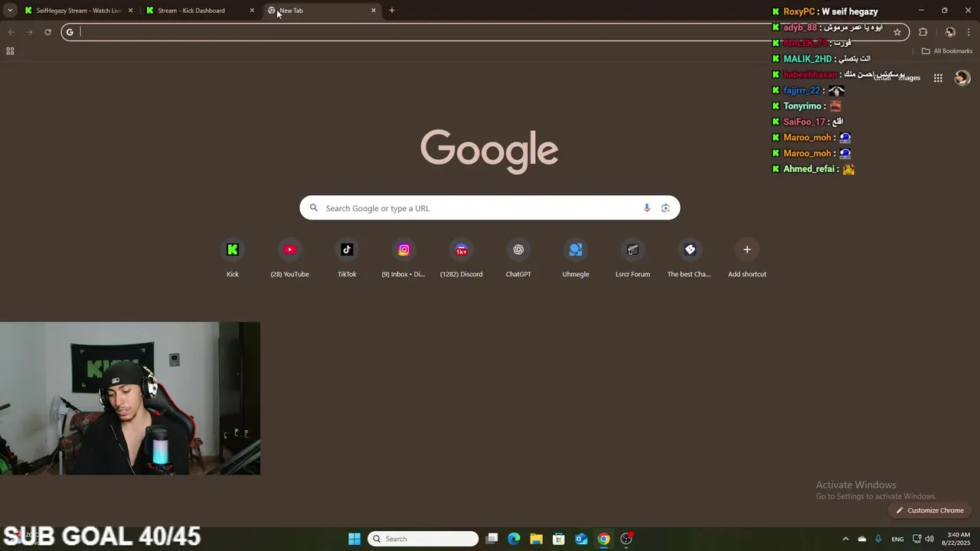Open the Extensions puzzle icon
This screenshot has width=980, height=551.
tap(923, 32)
